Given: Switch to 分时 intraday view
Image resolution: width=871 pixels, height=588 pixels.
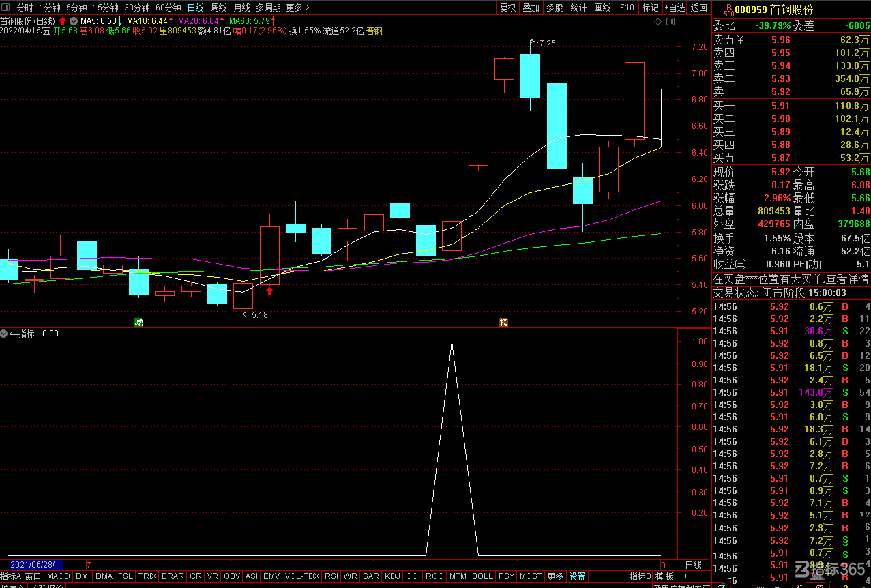Looking at the screenshot, I should (25, 8).
